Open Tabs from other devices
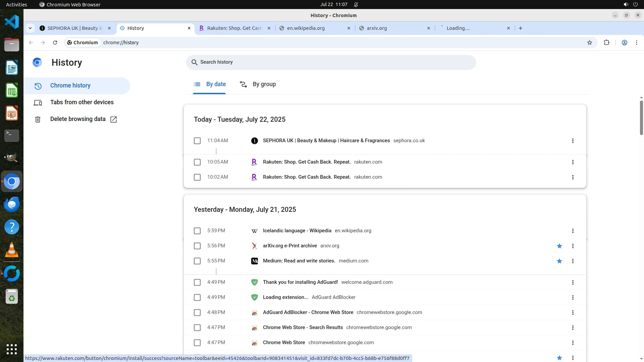This screenshot has height=362, width=644. (82, 102)
